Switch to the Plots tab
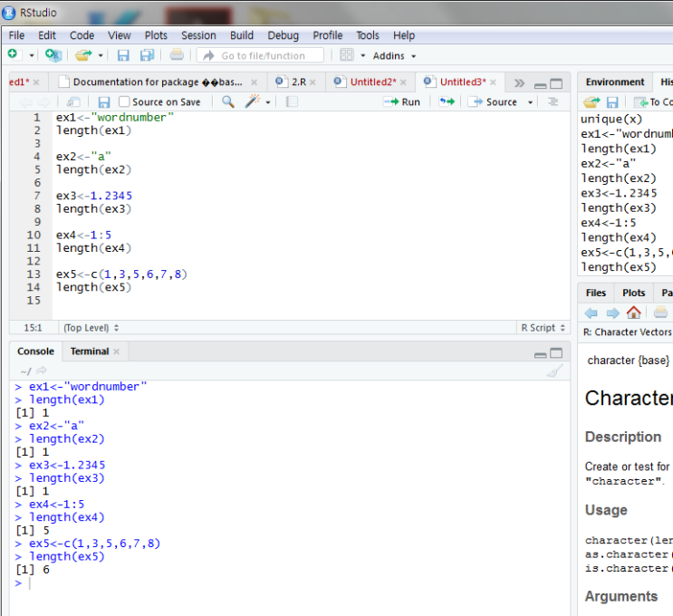 (x=633, y=293)
